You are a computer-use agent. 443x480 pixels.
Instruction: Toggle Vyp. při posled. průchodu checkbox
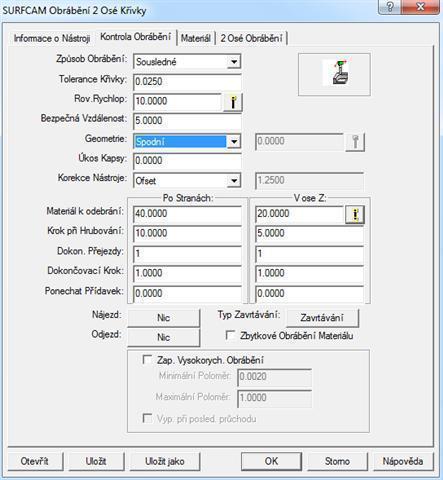click(x=147, y=418)
